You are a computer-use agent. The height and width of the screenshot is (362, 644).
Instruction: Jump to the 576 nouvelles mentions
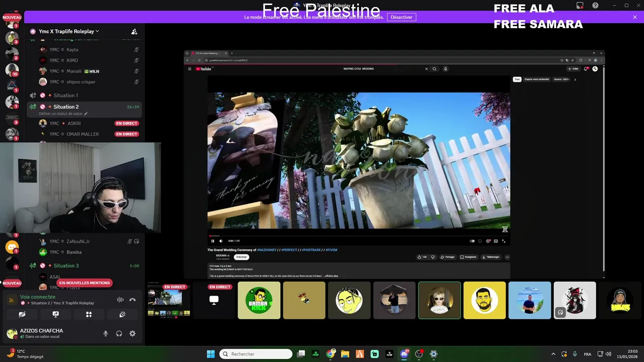click(84, 283)
